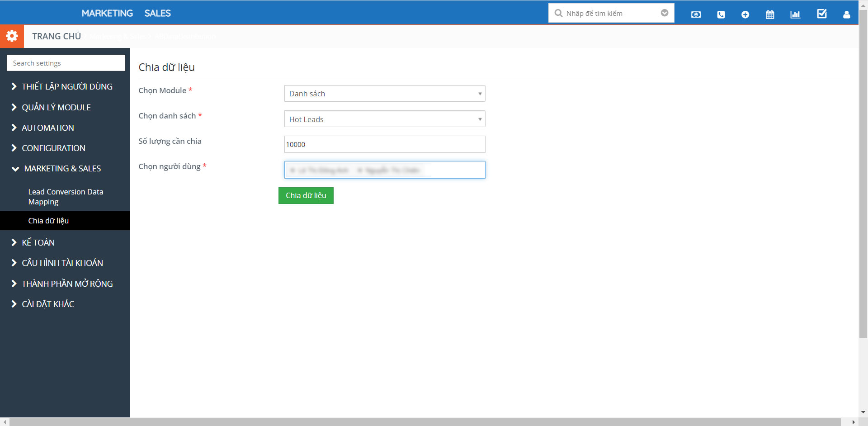Click the Search settings field
The width and height of the screenshot is (868, 426).
pos(66,63)
